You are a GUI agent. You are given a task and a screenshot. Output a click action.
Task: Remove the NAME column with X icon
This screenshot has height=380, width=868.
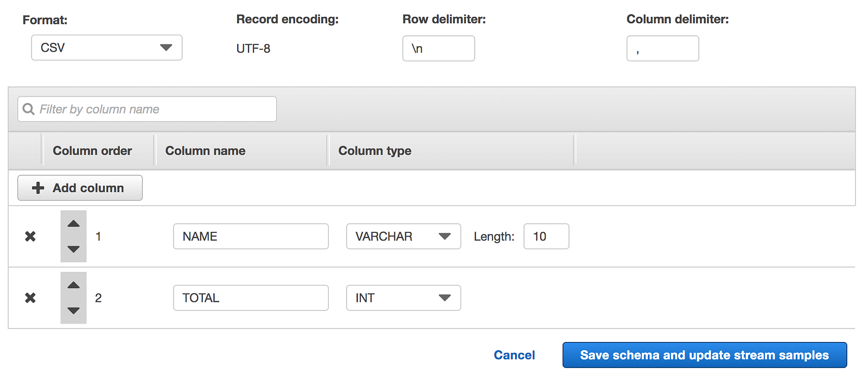pyautogui.click(x=30, y=236)
